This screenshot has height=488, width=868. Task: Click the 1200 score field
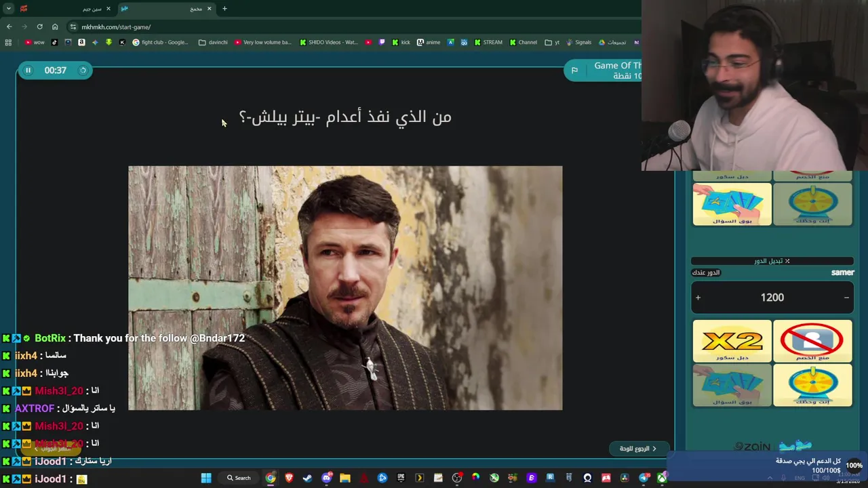(772, 298)
